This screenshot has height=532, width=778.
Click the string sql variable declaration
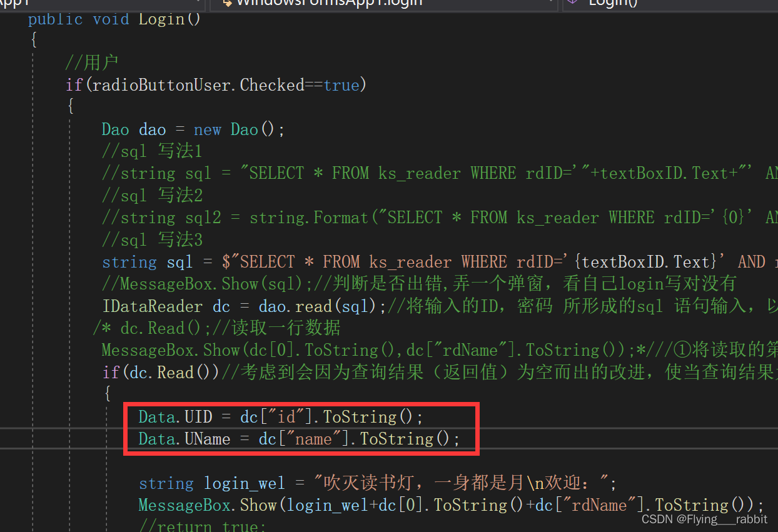[x=179, y=261]
